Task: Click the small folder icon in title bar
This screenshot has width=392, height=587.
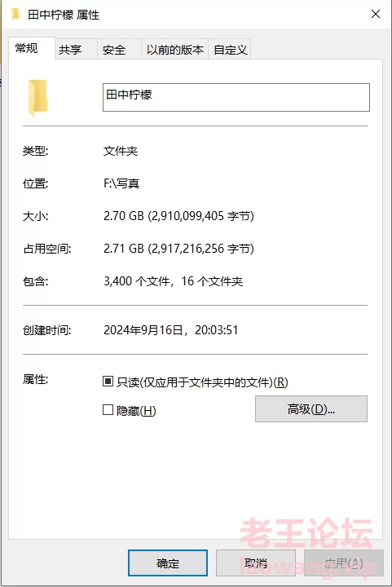Action: tap(15, 14)
